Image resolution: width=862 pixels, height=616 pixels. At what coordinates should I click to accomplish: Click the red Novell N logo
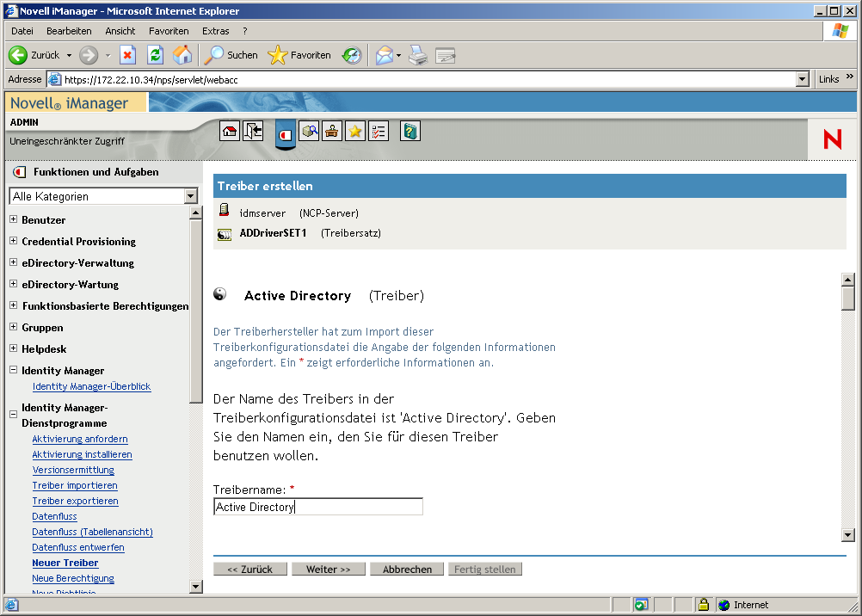(831, 139)
